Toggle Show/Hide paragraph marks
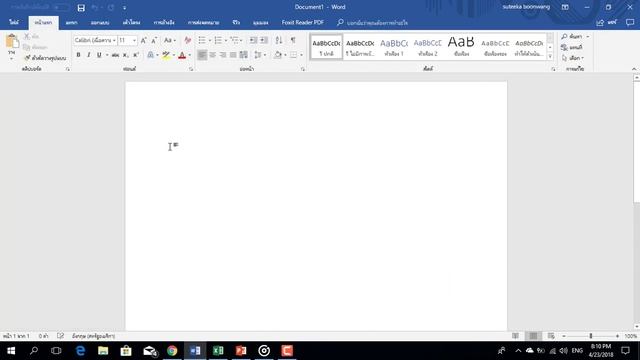This screenshot has width=640, height=360. 293,40
